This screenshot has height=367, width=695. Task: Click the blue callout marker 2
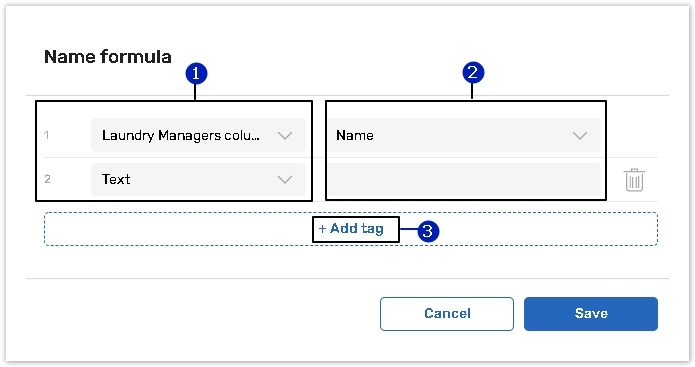tap(473, 73)
